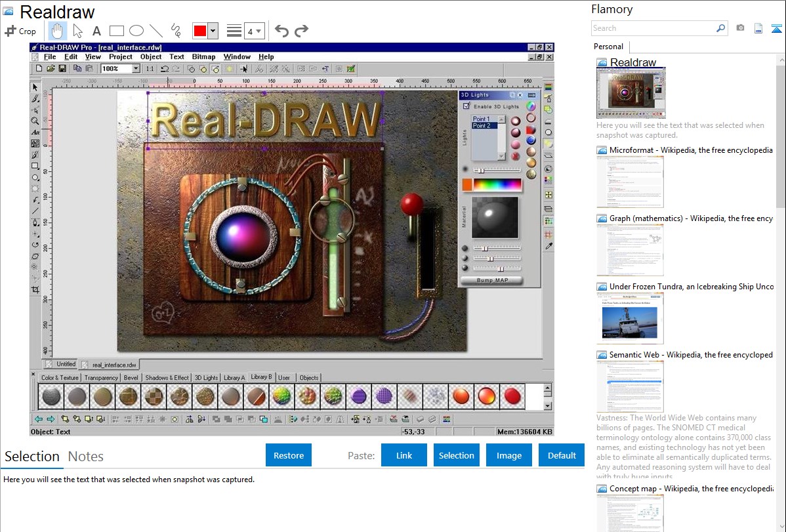The height and width of the screenshot is (532, 786).
Task: Undo the last annotation
Action: coord(281,31)
